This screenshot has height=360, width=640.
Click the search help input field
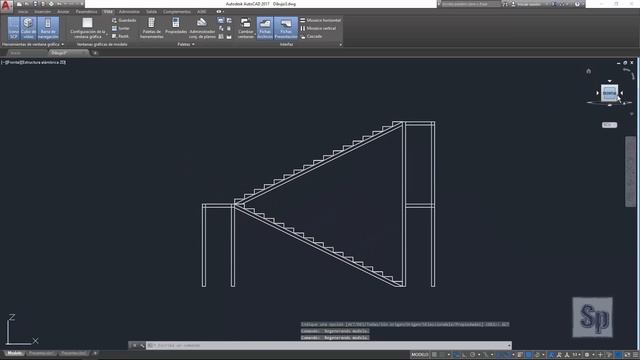pyautogui.click(x=471, y=4)
